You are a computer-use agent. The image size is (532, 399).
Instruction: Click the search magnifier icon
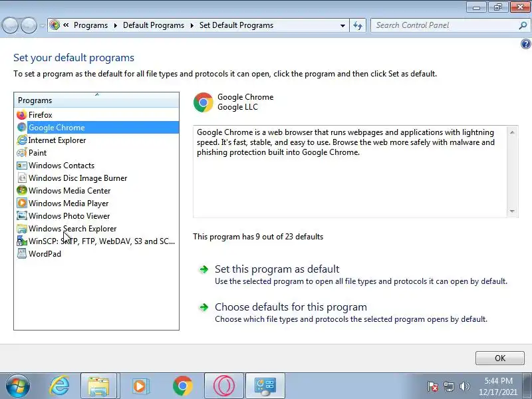click(523, 25)
